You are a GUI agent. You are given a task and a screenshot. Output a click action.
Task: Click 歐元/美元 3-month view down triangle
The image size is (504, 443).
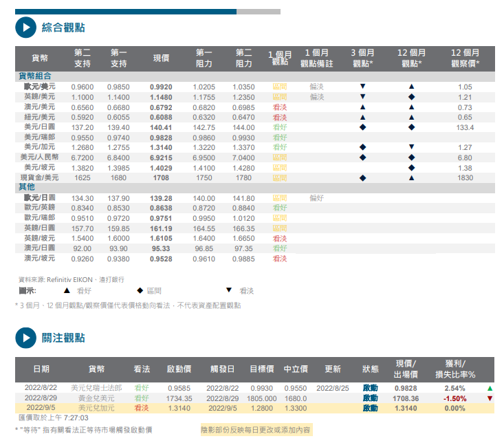click(362, 87)
